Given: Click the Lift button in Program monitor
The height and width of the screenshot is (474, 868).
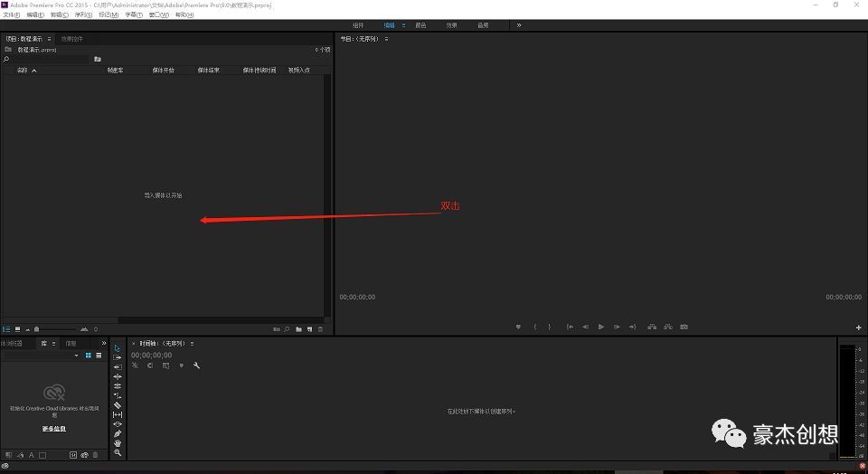Looking at the screenshot, I should (652, 327).
